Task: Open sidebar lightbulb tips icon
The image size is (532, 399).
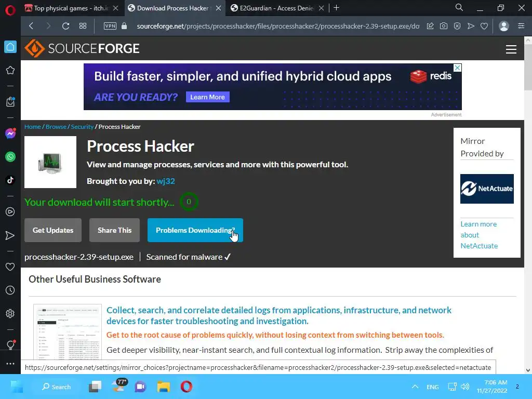Action: pyautogui.click(x=10, y=345)
